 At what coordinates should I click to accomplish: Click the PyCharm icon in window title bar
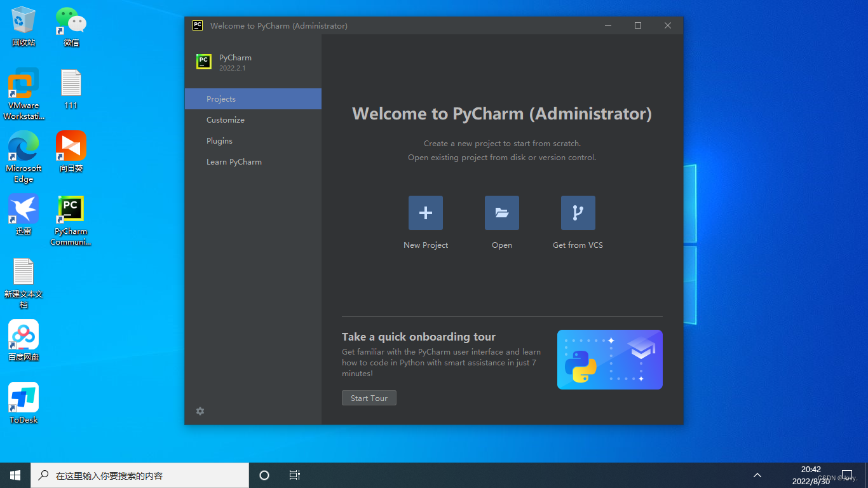coord(198,25)
